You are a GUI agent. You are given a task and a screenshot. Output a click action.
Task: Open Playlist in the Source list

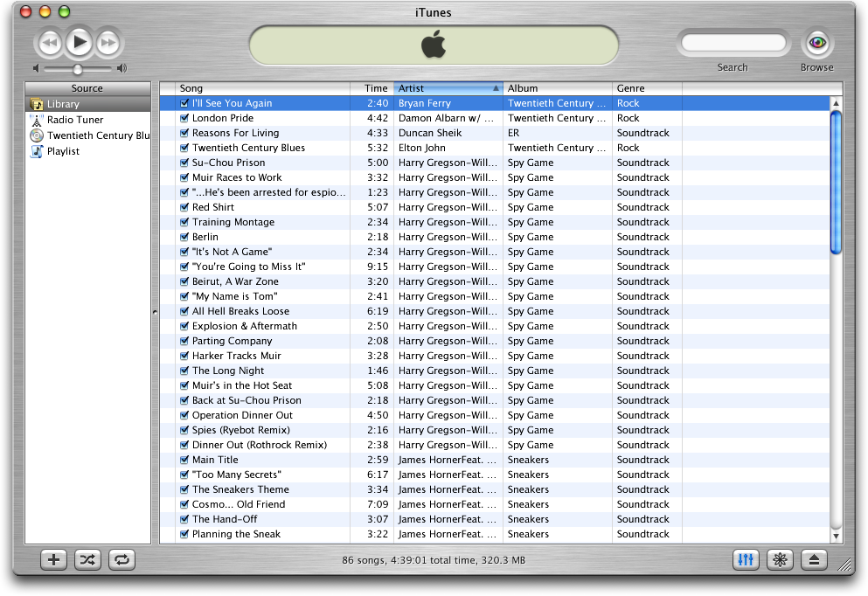pos(63,151)
